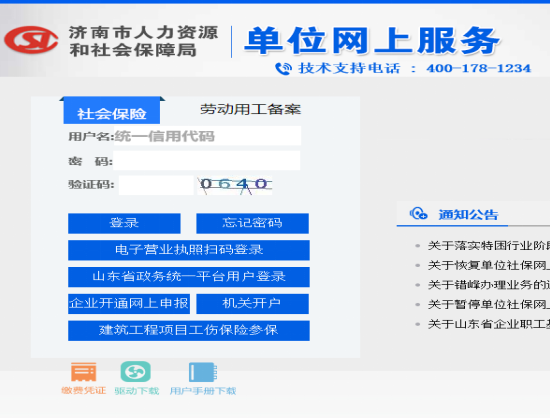
Task: Click the 驱动下载 driver download icon
Action: tap(136, 372)
